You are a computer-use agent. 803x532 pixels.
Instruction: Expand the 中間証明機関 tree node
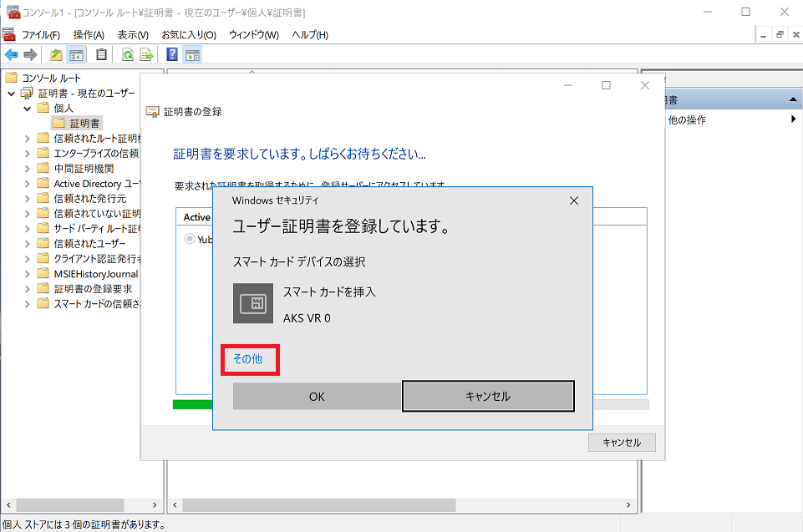[27, 168]
